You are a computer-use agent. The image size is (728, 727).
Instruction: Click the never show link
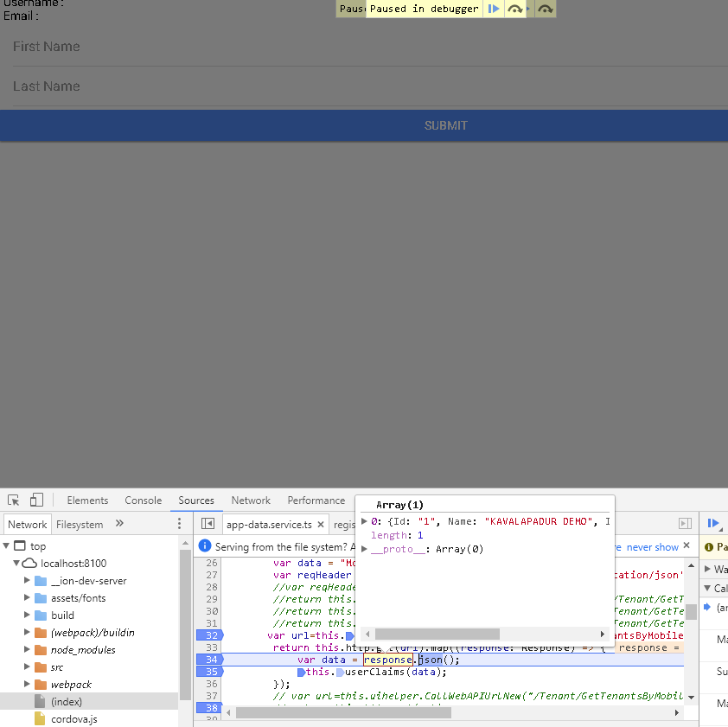[x=652, y=547]
